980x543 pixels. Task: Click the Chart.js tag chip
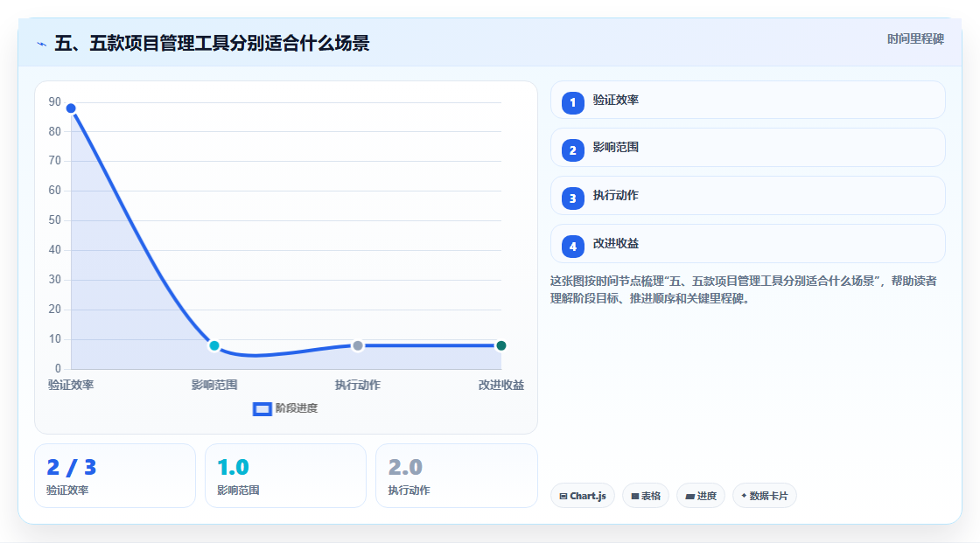click(x=583, y=496)
